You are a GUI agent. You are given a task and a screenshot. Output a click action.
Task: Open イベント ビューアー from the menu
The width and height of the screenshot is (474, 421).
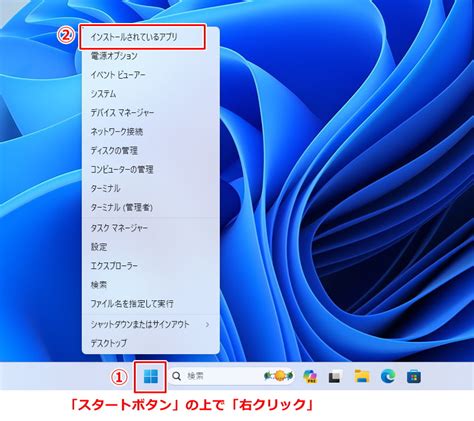[x=151, y=75]
